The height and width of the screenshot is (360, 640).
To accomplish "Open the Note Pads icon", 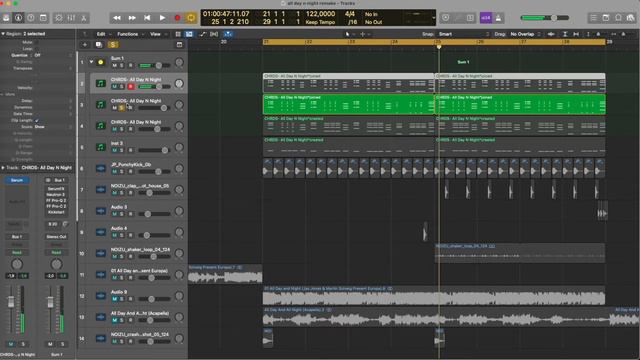I will point(606,18).
